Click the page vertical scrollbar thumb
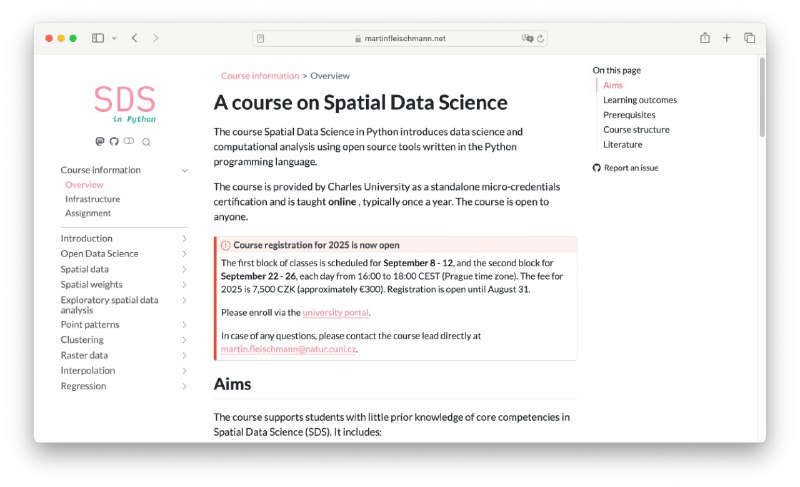800x487 pixels. 762,97
